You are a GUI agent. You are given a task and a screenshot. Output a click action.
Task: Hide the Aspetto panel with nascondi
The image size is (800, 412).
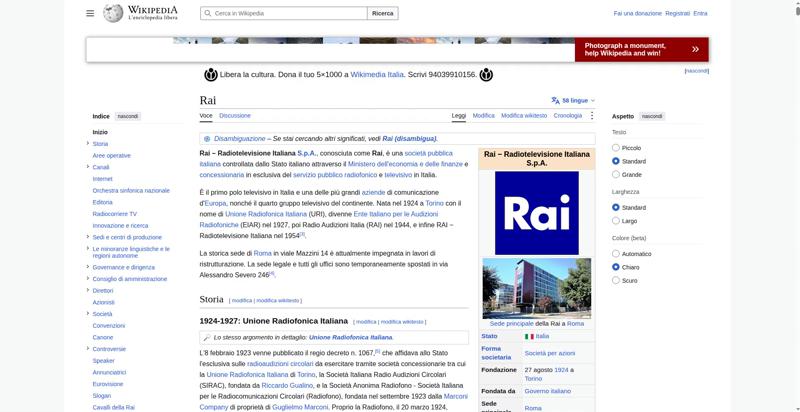pyautogui.click(x=652, y=116)
